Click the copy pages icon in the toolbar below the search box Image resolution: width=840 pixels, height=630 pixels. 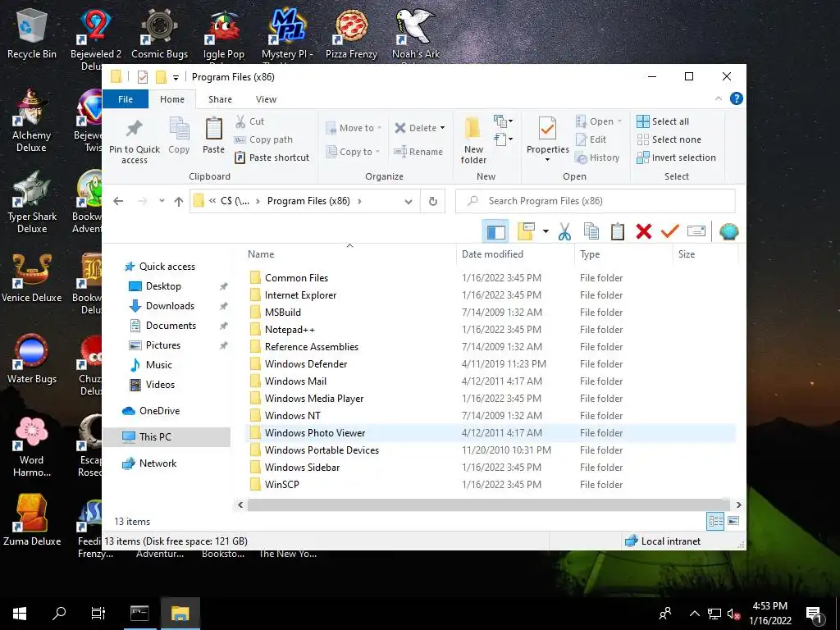(x=591, y=231)
